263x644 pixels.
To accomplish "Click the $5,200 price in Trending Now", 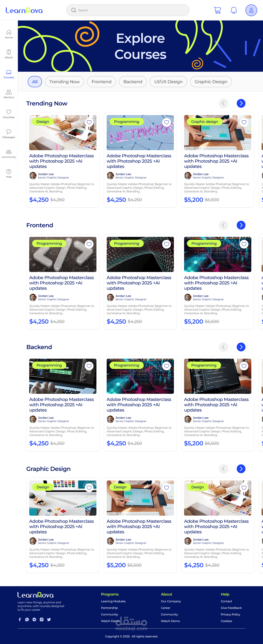I will tap(193, 200).
